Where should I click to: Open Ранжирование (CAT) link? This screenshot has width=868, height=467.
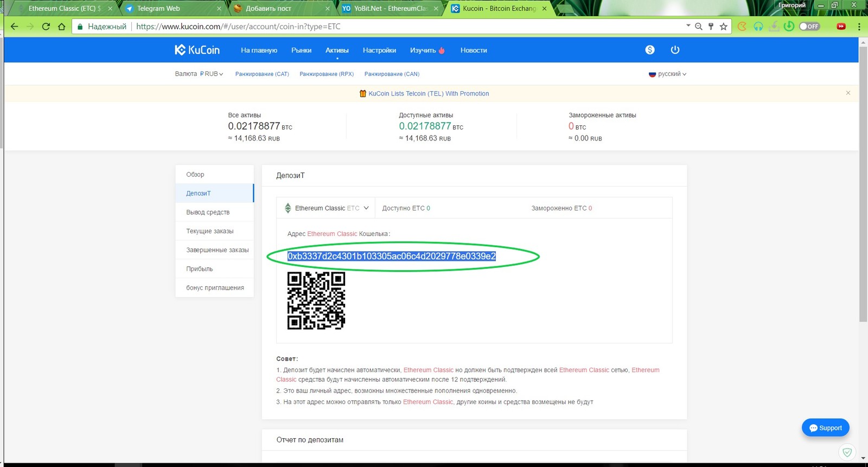tap(262, 74)
